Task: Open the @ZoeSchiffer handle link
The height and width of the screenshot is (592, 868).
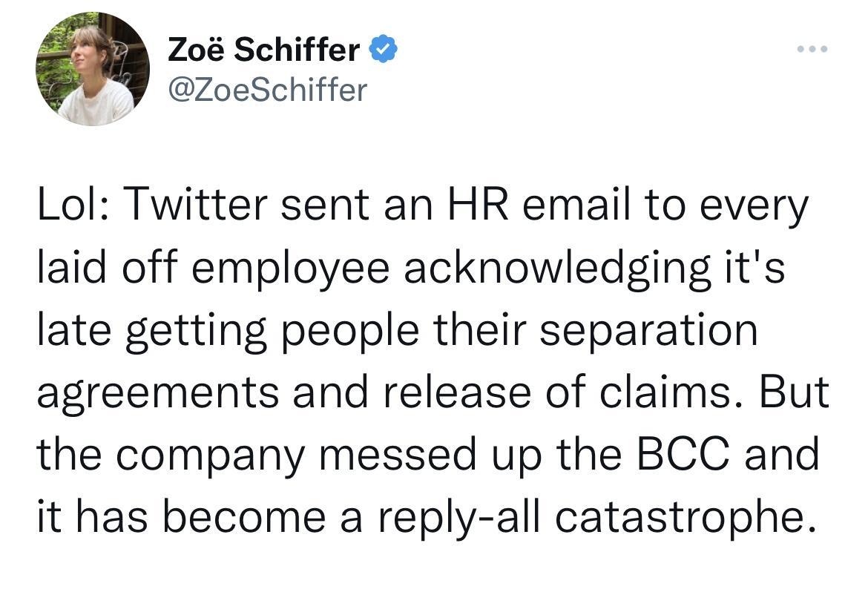Action: click(x=268, y=90)
